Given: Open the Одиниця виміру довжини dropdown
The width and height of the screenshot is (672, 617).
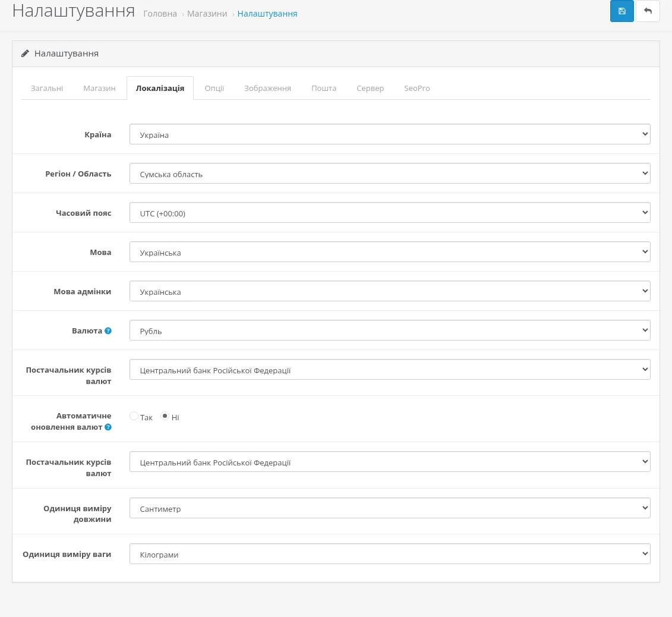Looking at the screenshot, I should [x=390, y=508].
